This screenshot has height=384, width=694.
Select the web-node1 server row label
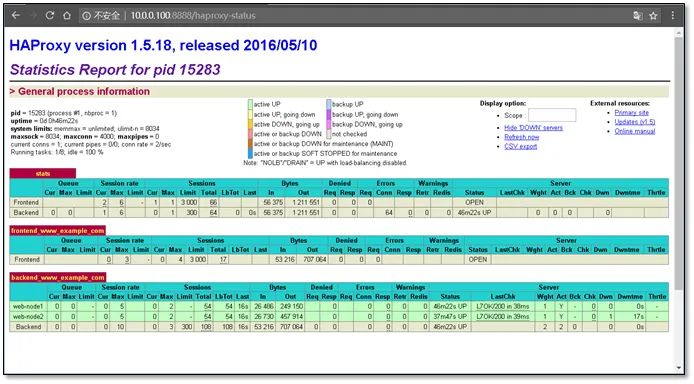coord(28,306)
